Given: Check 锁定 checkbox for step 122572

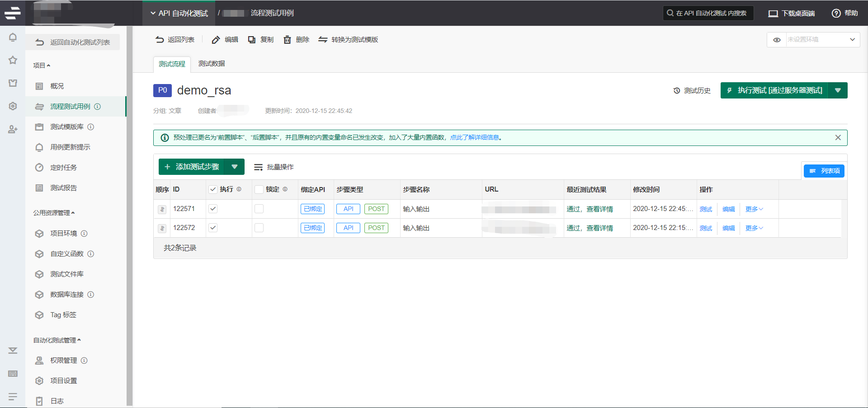Looking at the screenshot, I should 259,228.
